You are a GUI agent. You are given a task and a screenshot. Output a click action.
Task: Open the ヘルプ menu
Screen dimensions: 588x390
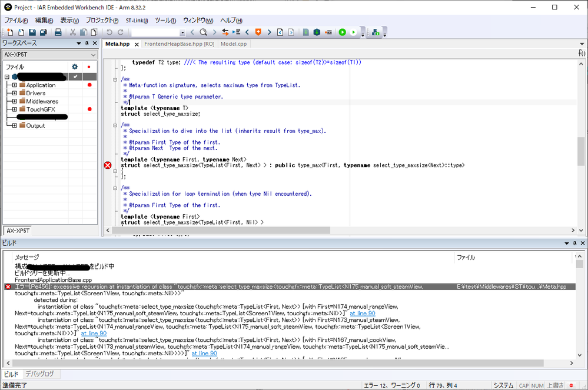(231, 20)
